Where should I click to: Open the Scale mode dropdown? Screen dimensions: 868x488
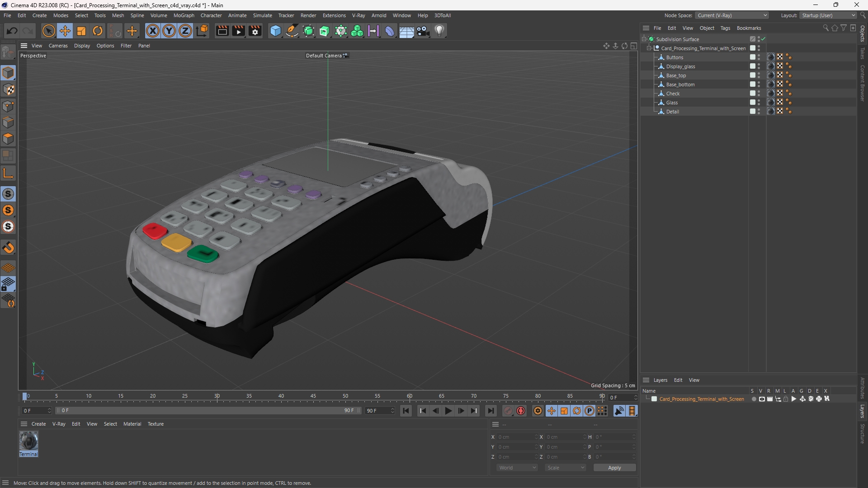(566, 468)
